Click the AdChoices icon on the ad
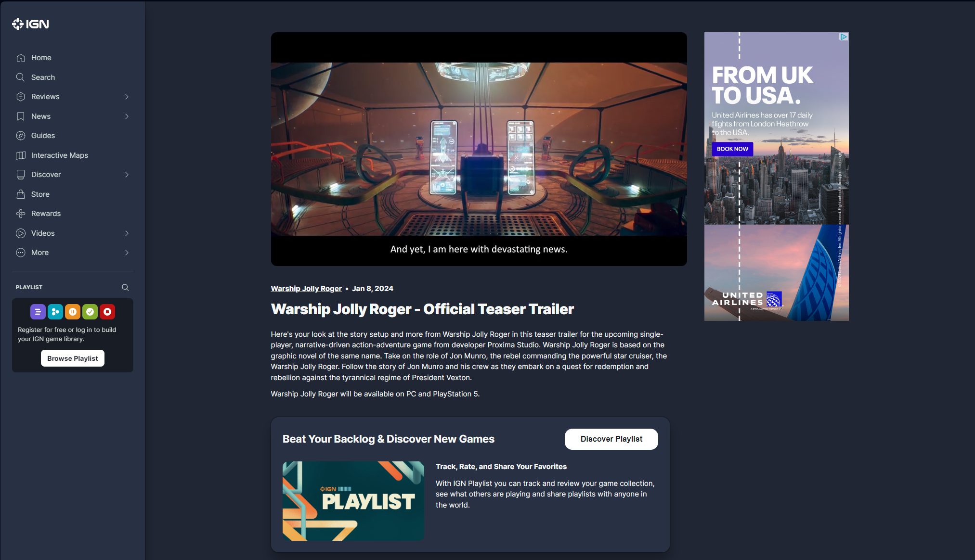Image resolution: width=975 pixels, height=560 pixels. [844, 37]
